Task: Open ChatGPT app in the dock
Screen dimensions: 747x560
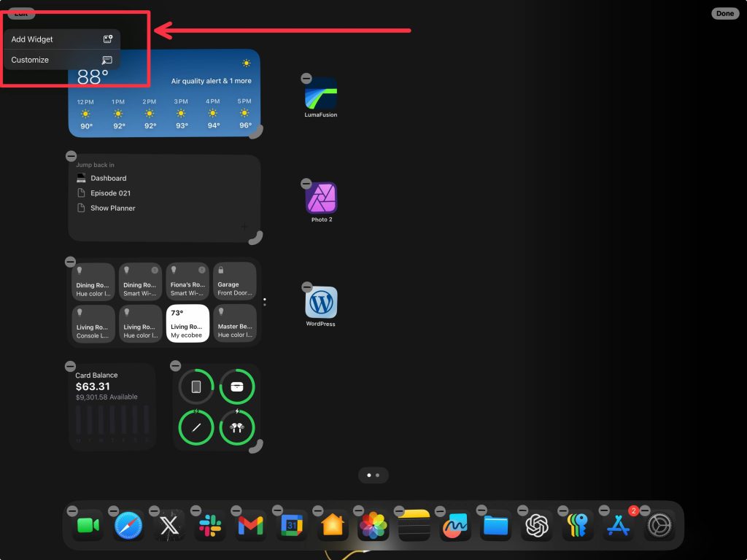Action: pos(537,525)
